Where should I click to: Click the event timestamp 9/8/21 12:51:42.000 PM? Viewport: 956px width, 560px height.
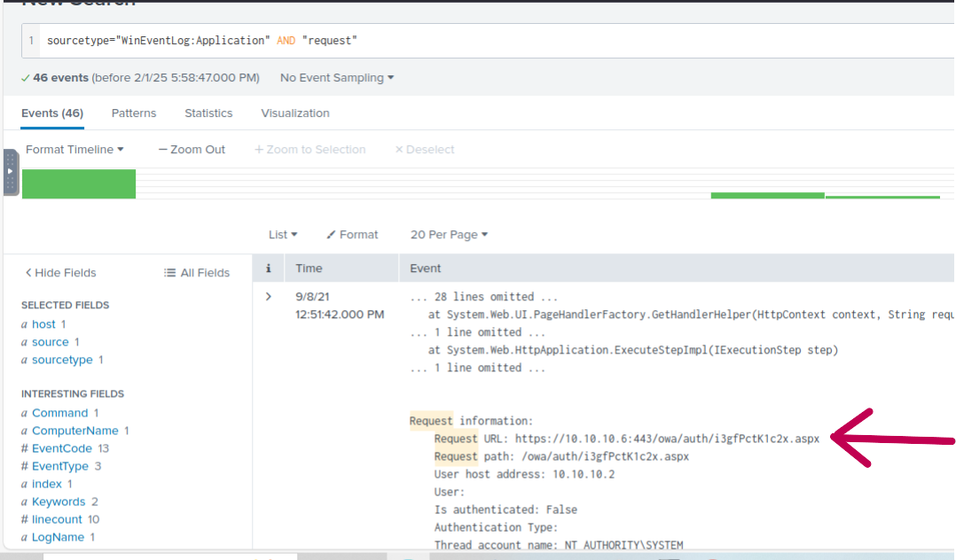pyautogui.click(x=340, y=306)
